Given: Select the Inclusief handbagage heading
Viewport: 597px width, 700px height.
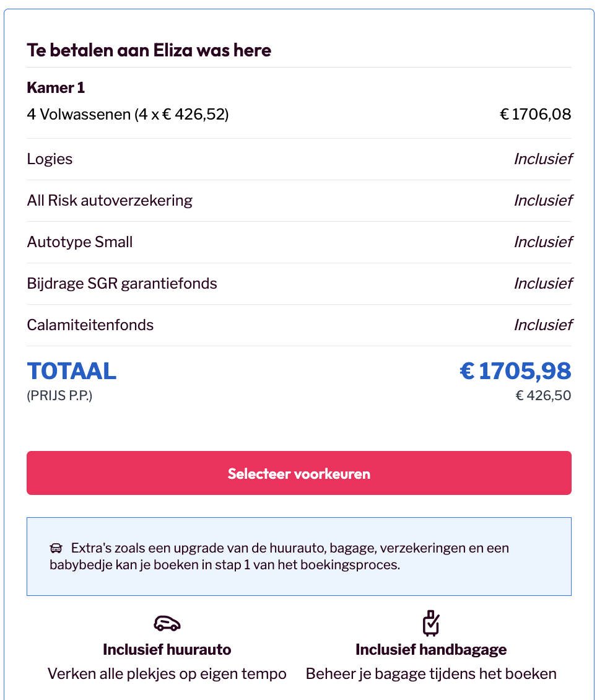Looking at the screenshot, I should [431, 650].
